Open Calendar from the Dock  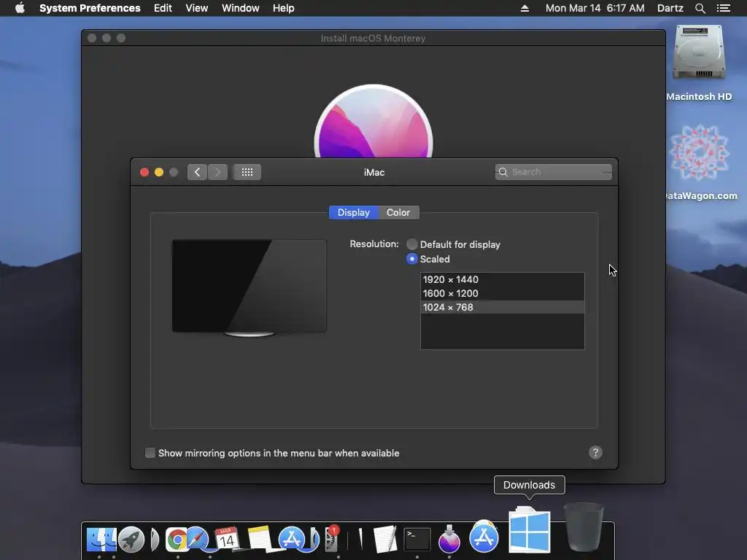[x=227, y=539]
